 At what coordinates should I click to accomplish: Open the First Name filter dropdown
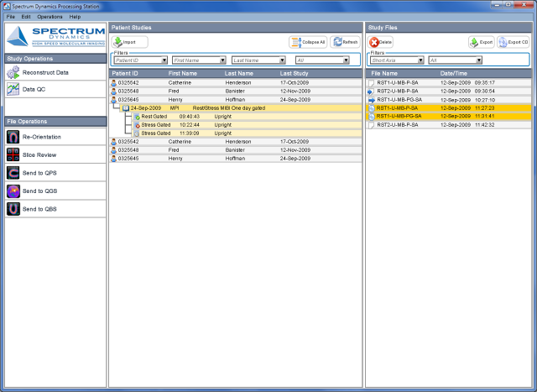(x=199, y=60)
